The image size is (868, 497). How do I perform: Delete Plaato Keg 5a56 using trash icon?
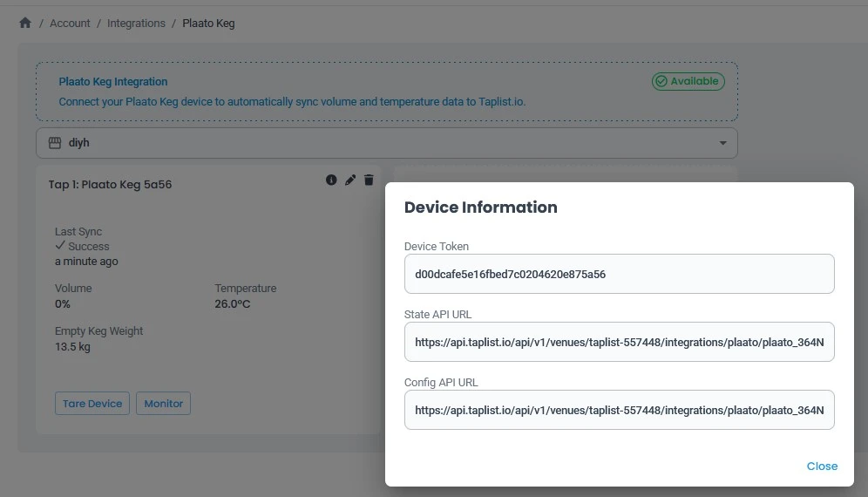pyautogui.click(x=369, y=180)
